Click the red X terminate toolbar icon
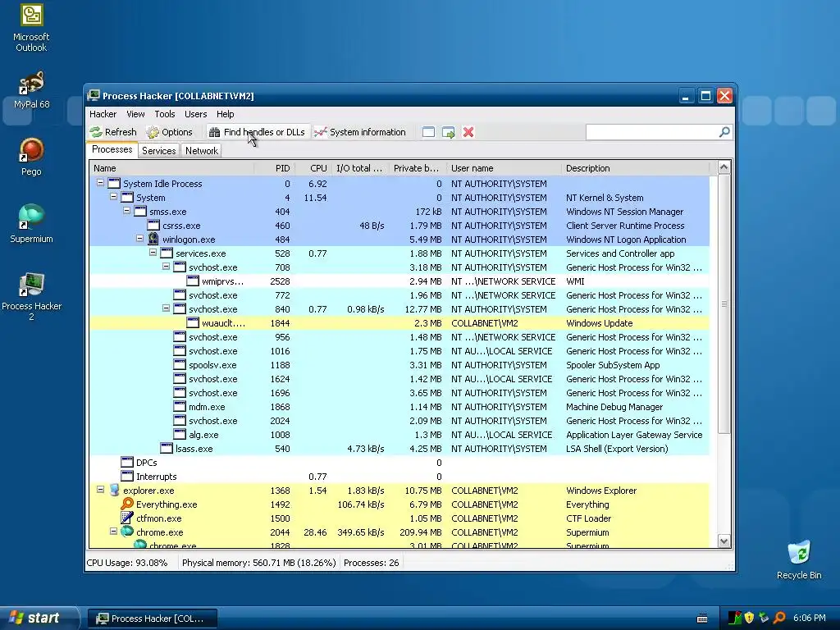840x630 pixels. pos(468,132)
